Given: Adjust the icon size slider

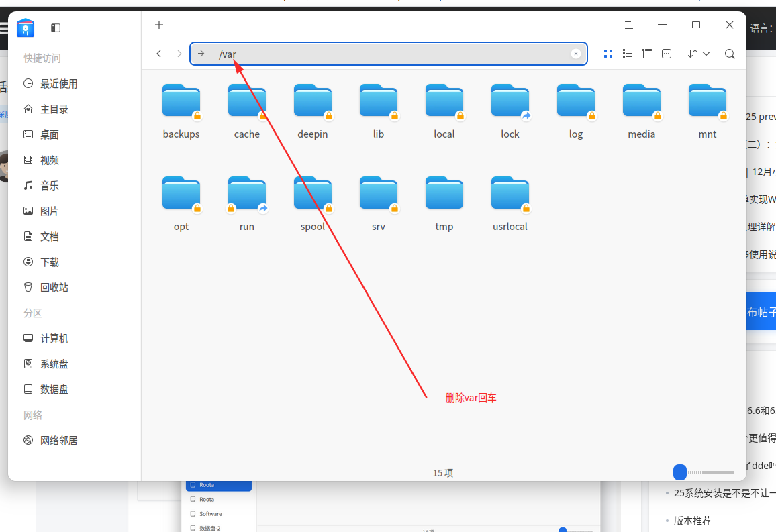Looking at the screenshot, I should (x=680, y=472).
